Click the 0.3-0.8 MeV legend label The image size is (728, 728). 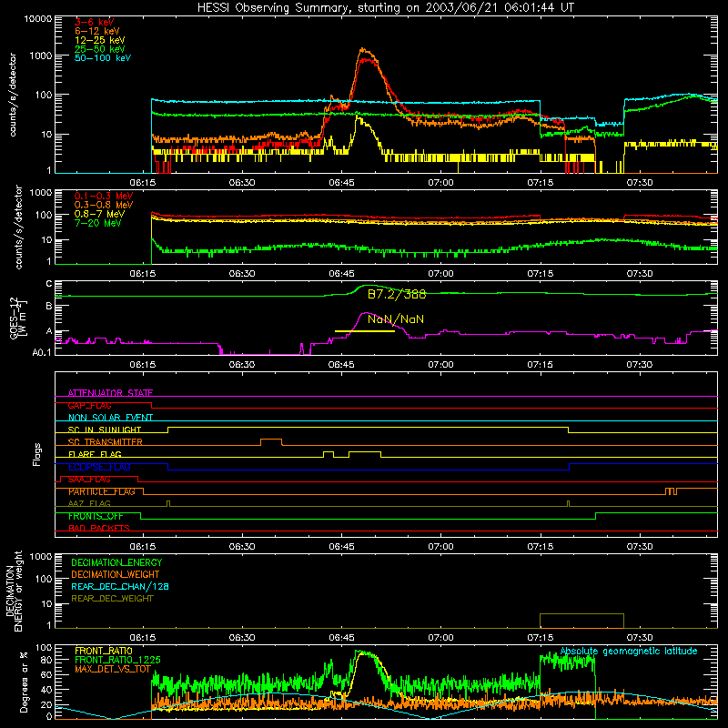click(x=104, y=205)
